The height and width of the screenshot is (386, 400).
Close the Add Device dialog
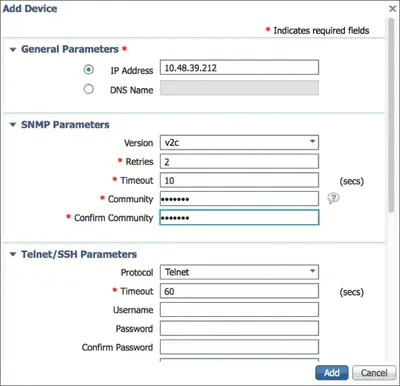(393, 9)
